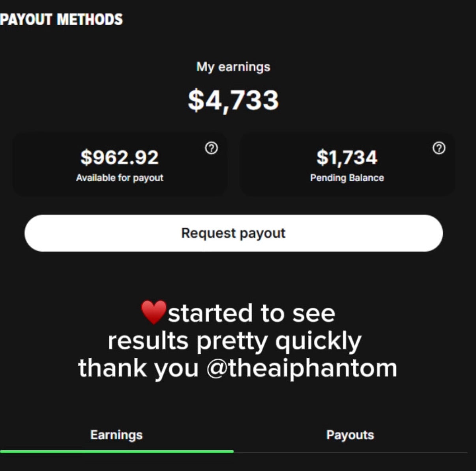Click the red heart emoji

154,312
